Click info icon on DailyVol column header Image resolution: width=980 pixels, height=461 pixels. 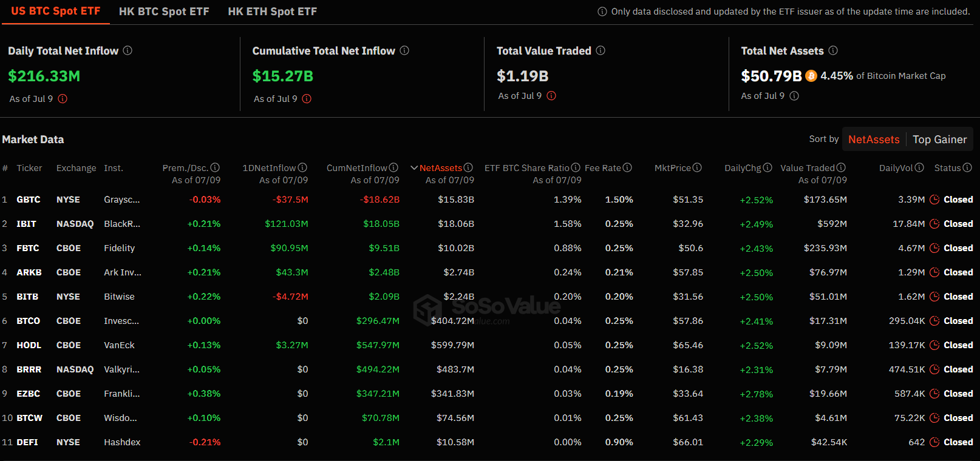pos(919,167)
